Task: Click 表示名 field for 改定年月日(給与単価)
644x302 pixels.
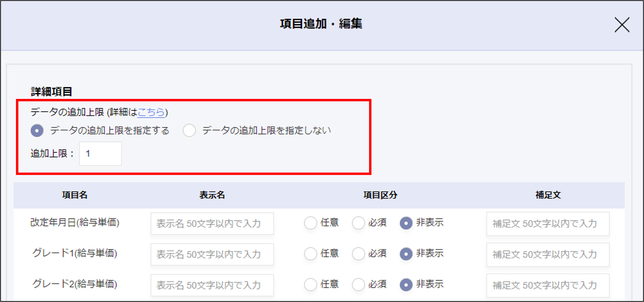Action: (x=212, y=223)
